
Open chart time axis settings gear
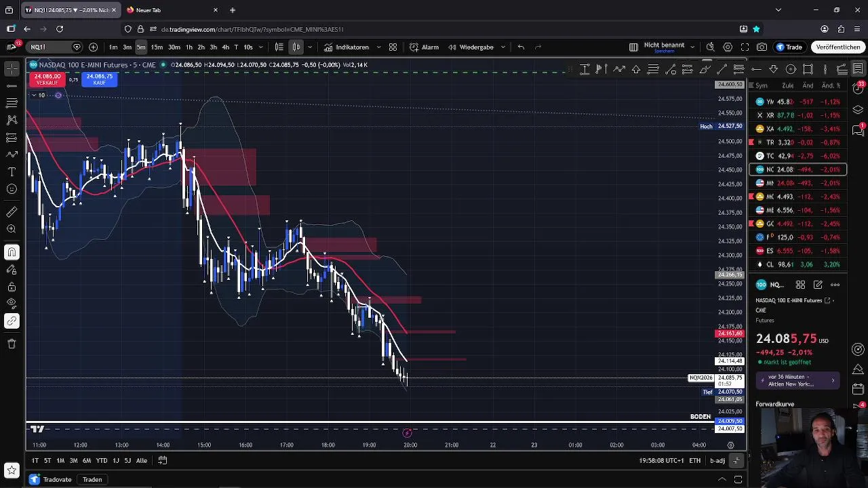coord(730,445)
